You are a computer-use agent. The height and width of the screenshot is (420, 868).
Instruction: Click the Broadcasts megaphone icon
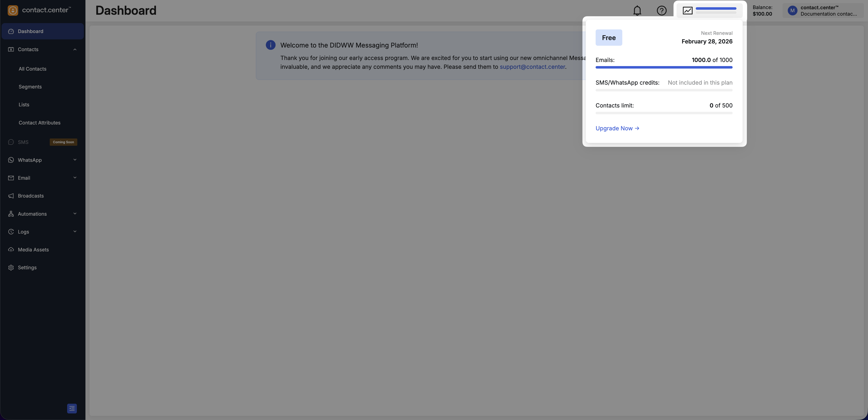tap(11, 196)
